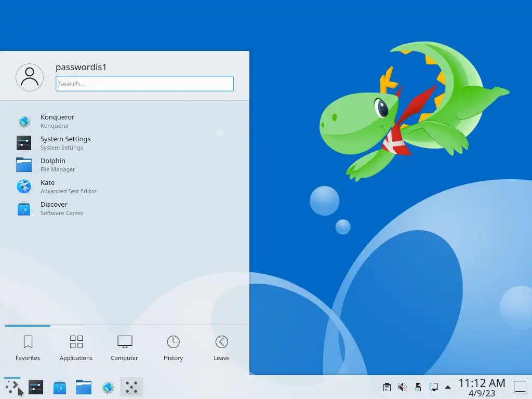The height and width of the screenshot is (399, 532).
Task: Switch to the Favorites tab
Action: pos(28,348)
